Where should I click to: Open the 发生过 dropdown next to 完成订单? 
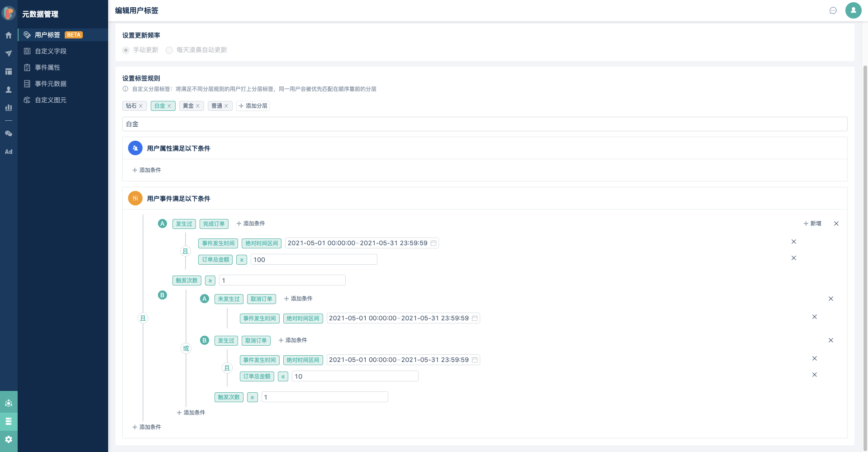tap(184, 224)
